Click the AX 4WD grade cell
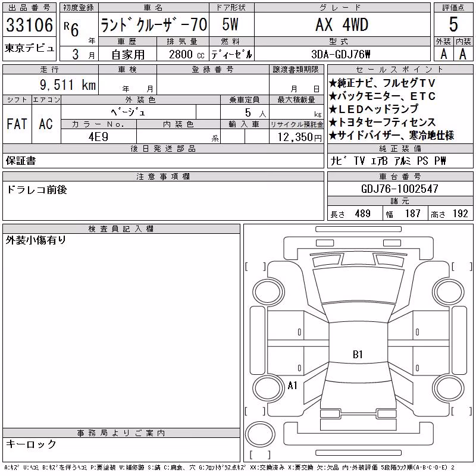This screenshot has height=476, width=476. tap(342, 24)
